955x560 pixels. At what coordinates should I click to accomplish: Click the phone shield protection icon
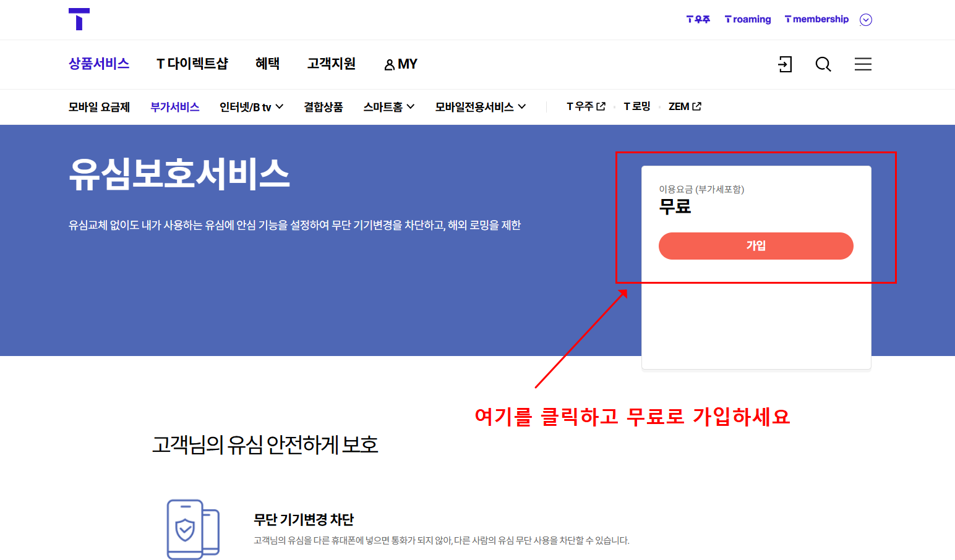tap(193, 529)
